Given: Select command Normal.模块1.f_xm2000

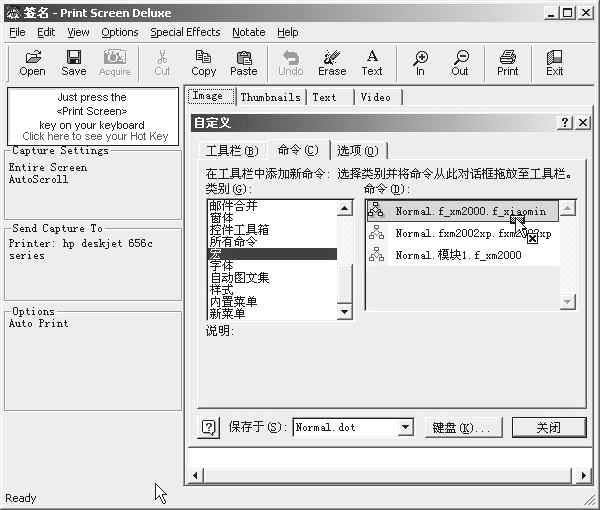Looking at the screenshot, I should pyautogui.click(x=463, y=255).
